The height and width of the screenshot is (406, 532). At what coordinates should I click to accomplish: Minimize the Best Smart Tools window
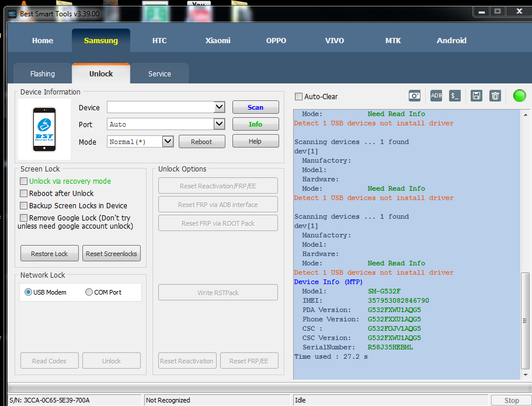tap(481, 12)
